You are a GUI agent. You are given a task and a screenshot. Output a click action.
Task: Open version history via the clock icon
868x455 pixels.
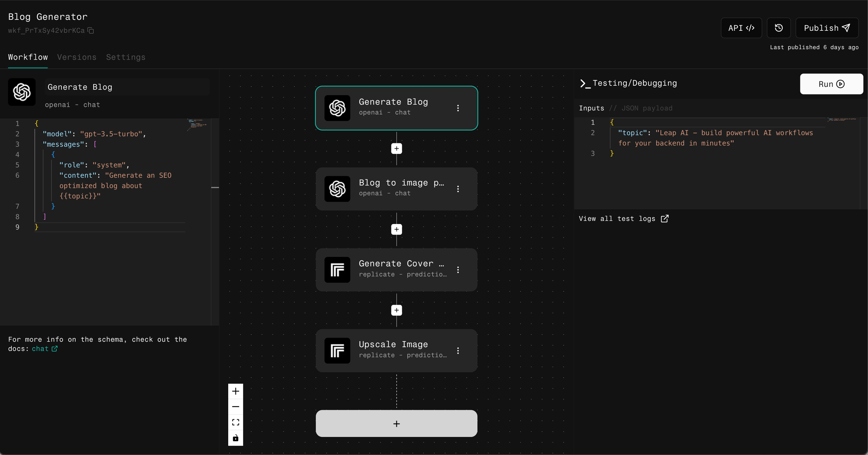779,28
